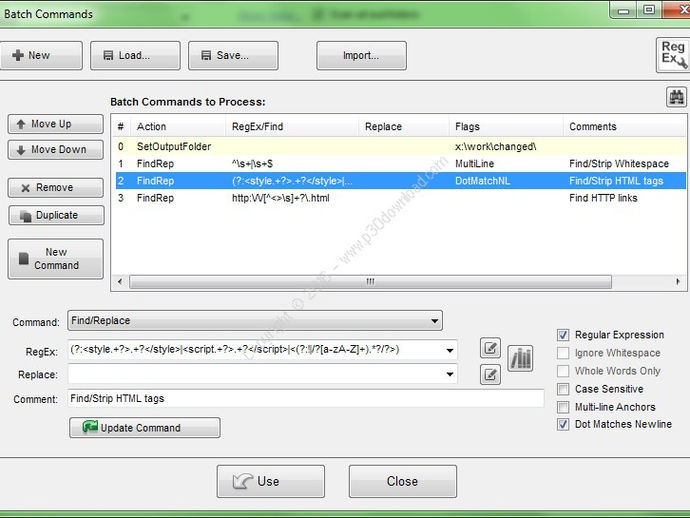The width and height of the screenshot is (690, 518).
Task: Select row 2 Find/Strip HTML tags
Action: (400, 181)
